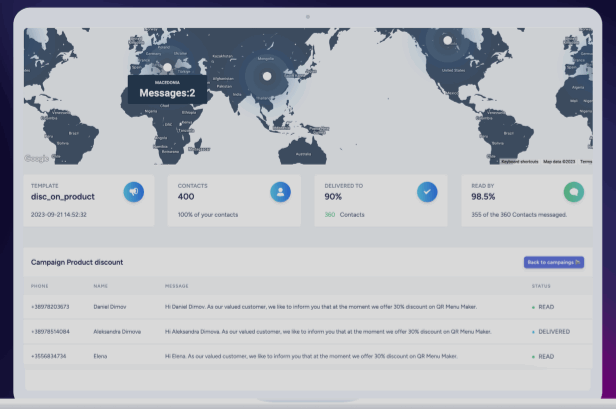
Task: Click the MESSAGE column header
Action: click(176, 286)
